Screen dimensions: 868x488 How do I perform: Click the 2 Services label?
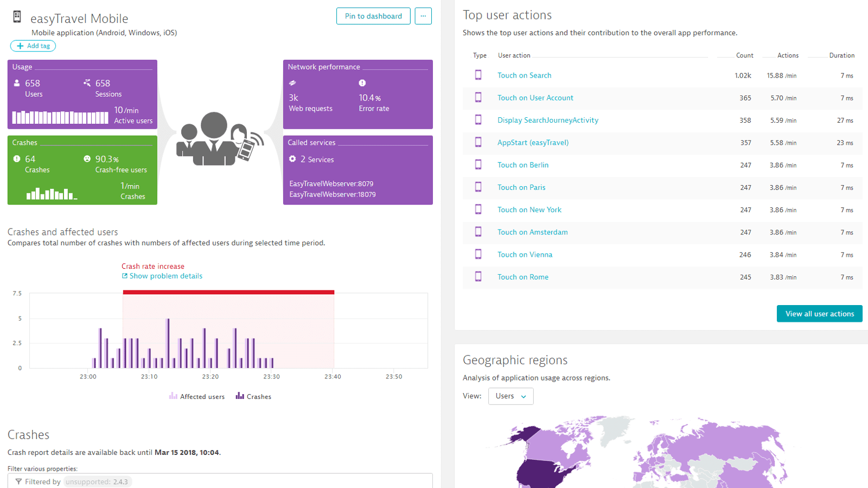click(317, 160)
